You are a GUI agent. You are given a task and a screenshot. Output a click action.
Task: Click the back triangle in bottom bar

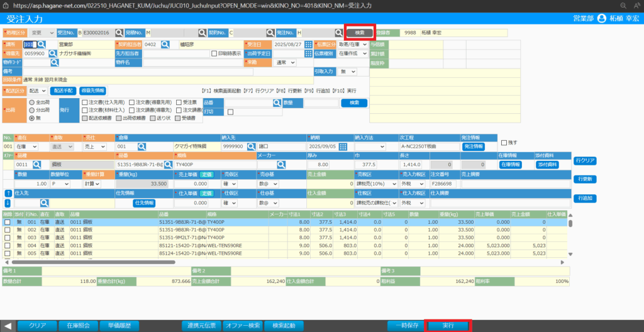coord(8,326)
